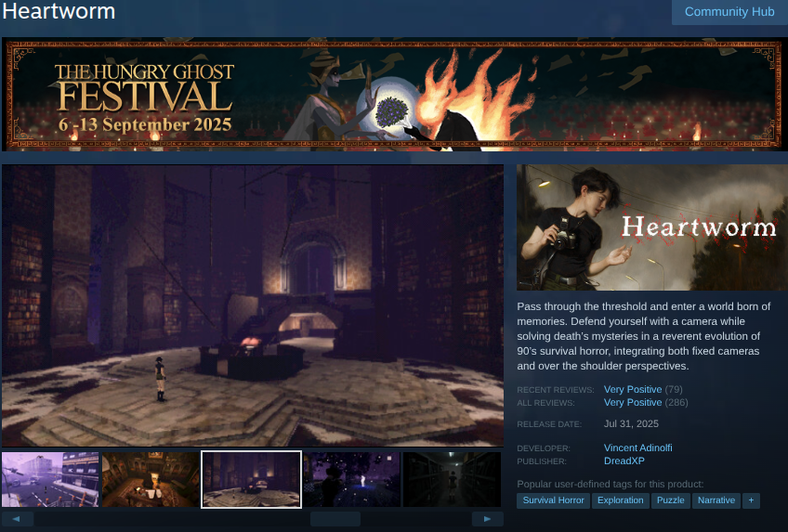Click the main library screenshot preview
Image resolution: width=788 pixels, height=532 pixels.
tap(253, 305)
